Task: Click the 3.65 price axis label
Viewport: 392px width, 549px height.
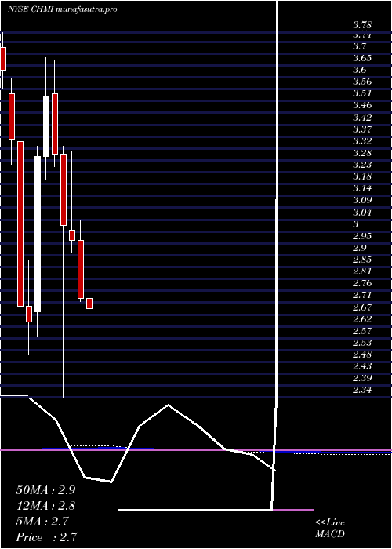Action: click(362, 58)
